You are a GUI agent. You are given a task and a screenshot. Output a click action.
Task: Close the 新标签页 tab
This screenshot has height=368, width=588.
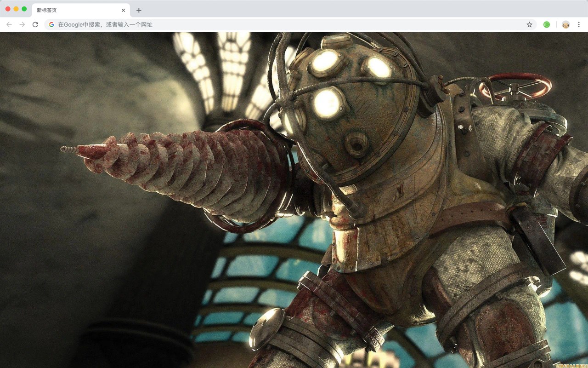click(x=123, y=10)
